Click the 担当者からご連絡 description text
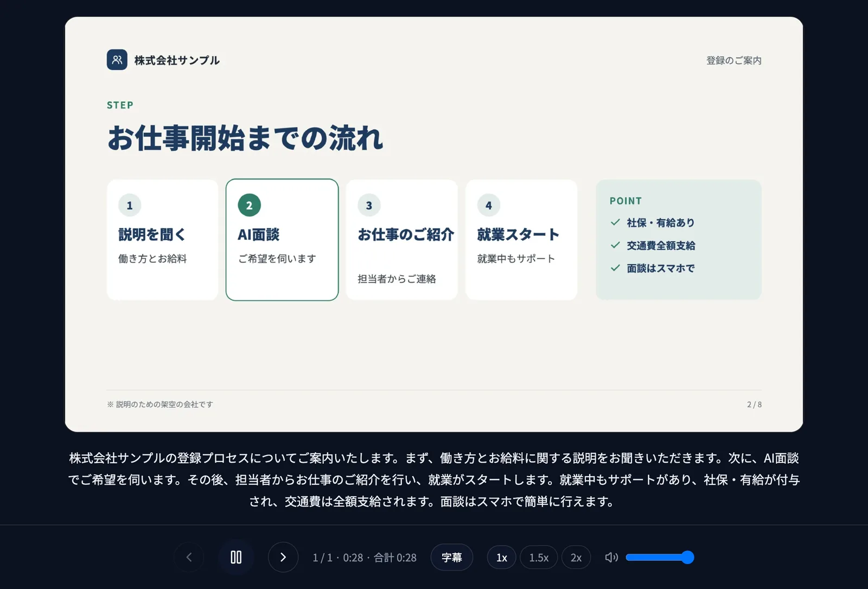Image resolution: width=868 pixels, height=589 pixels. point(397,279)
